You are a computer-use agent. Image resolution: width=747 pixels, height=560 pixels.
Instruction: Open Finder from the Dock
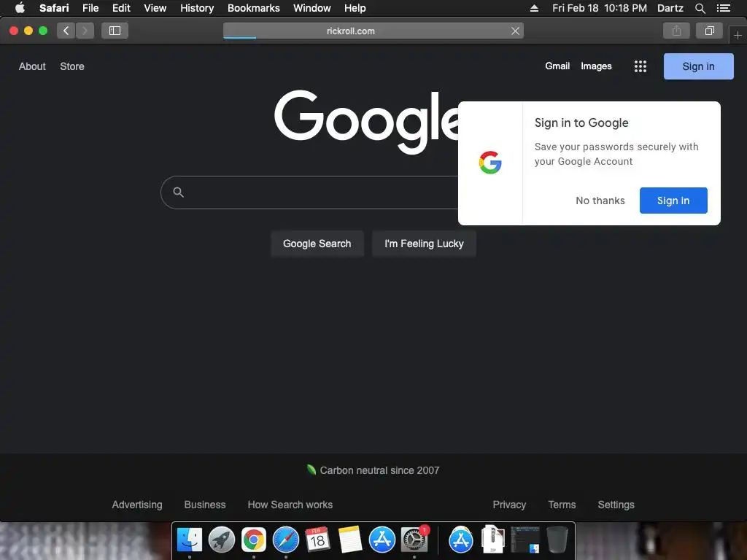[190, 540]
